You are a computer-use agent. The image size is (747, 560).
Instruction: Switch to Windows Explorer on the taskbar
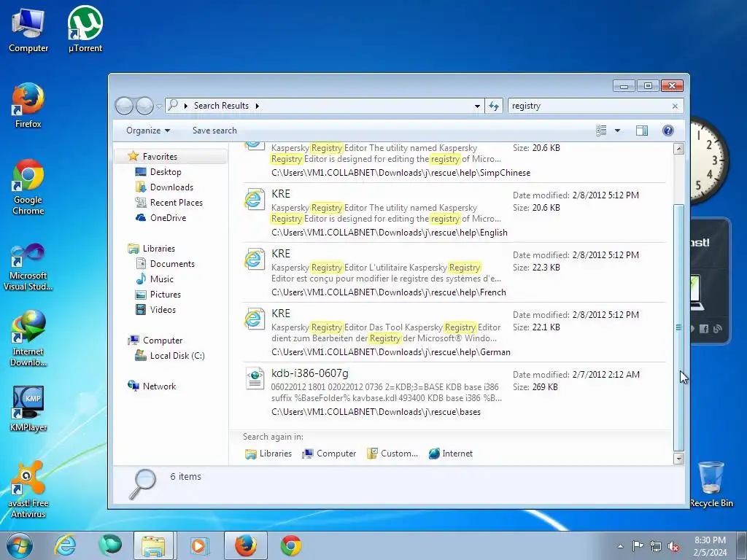153,545
